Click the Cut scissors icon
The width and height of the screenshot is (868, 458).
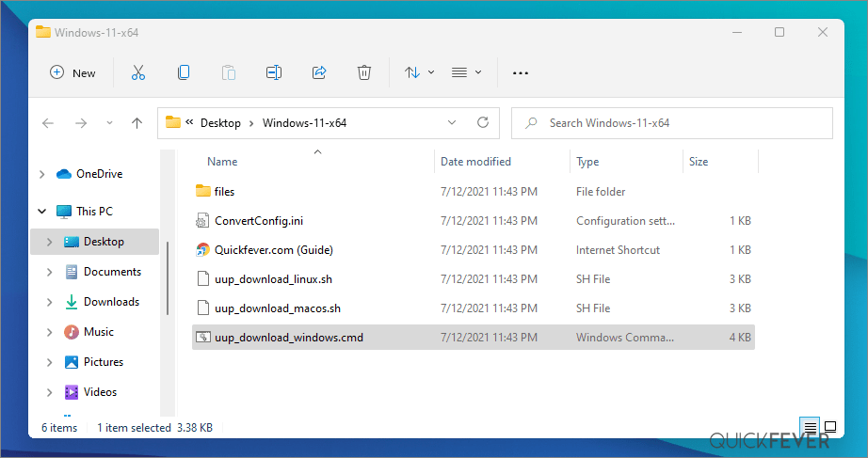pyautogui.click(x=138, y=72)
